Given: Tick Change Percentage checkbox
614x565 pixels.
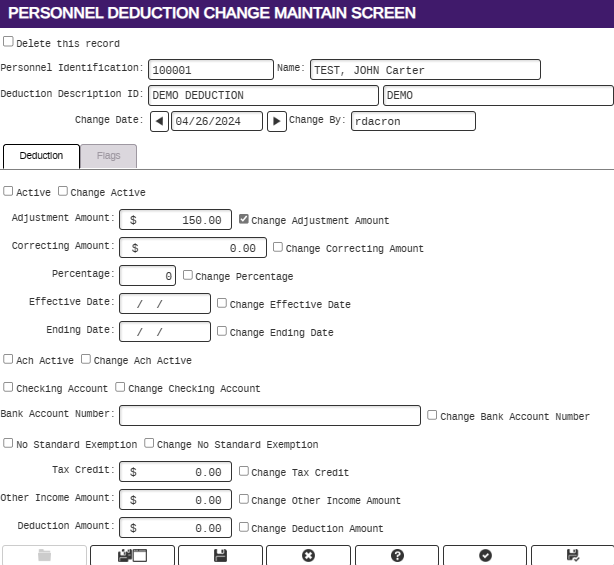Looking at the screenshot, I should click(x=188, y=275).
